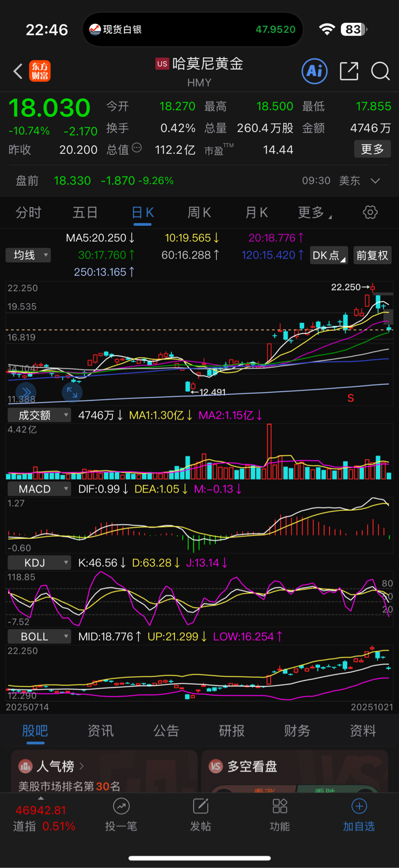The image size is (399, 868).
Task: Open the 更多 period dropdown tab
Action: tap(315, 213)
